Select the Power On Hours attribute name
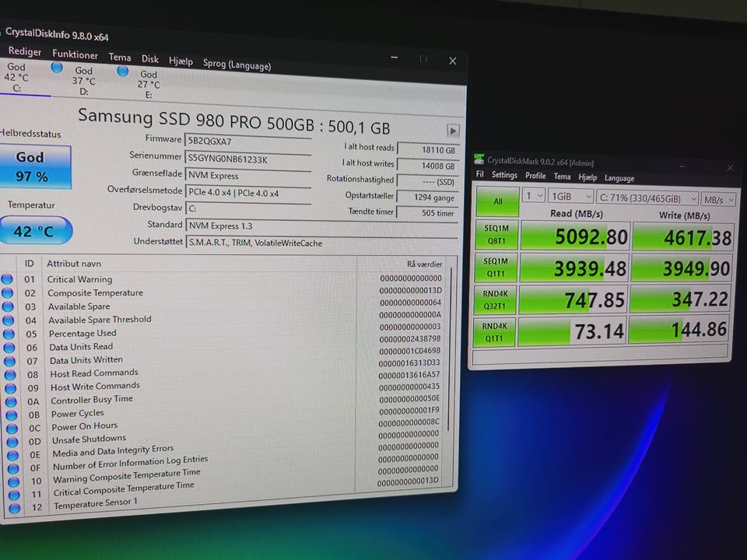The height and width of the screenshot is (560, 747). (x=85, y=426)
